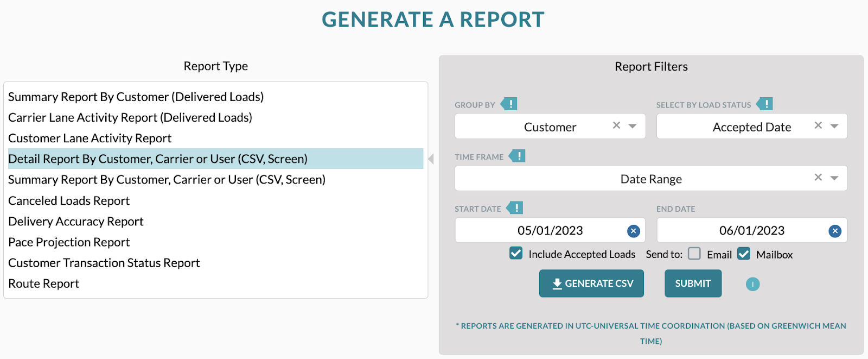
Task: Open the Load Status dropdown arrow
Action: tap(834, 126)
